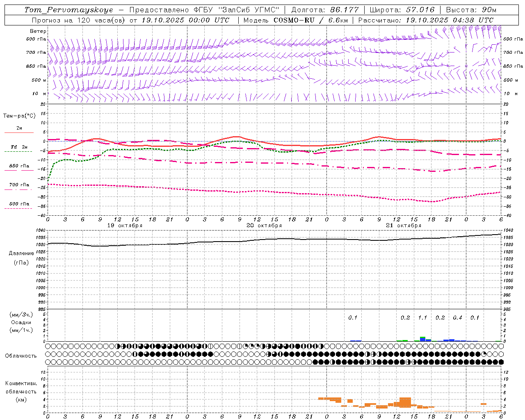Click the 850 гПа temperature legend entry
525x420 pixels.
[x=19, y=166]
